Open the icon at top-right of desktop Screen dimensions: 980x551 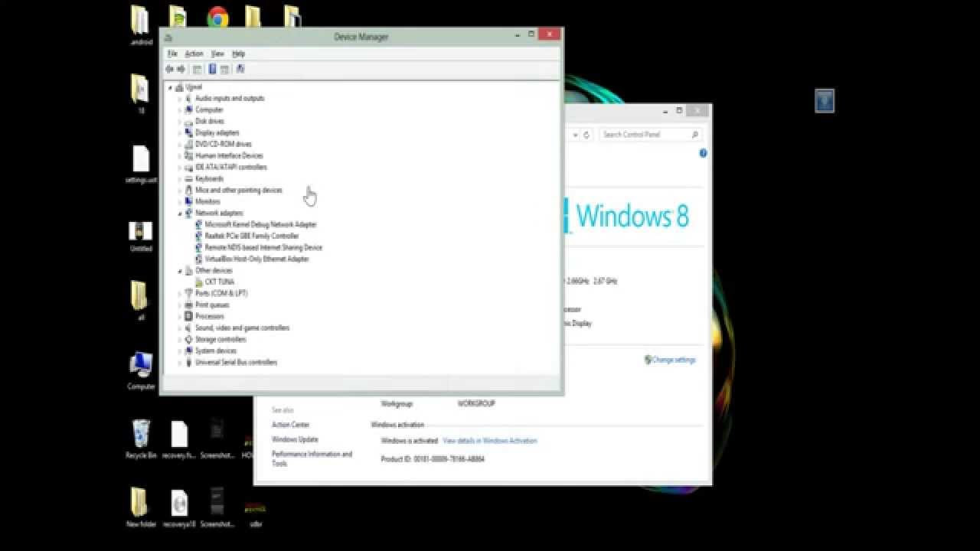tap(825, 101)
